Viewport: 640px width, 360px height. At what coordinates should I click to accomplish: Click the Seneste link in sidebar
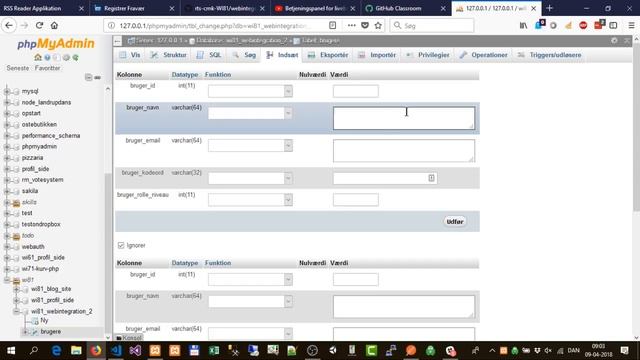pyautogui.click(x=18, y=68)
